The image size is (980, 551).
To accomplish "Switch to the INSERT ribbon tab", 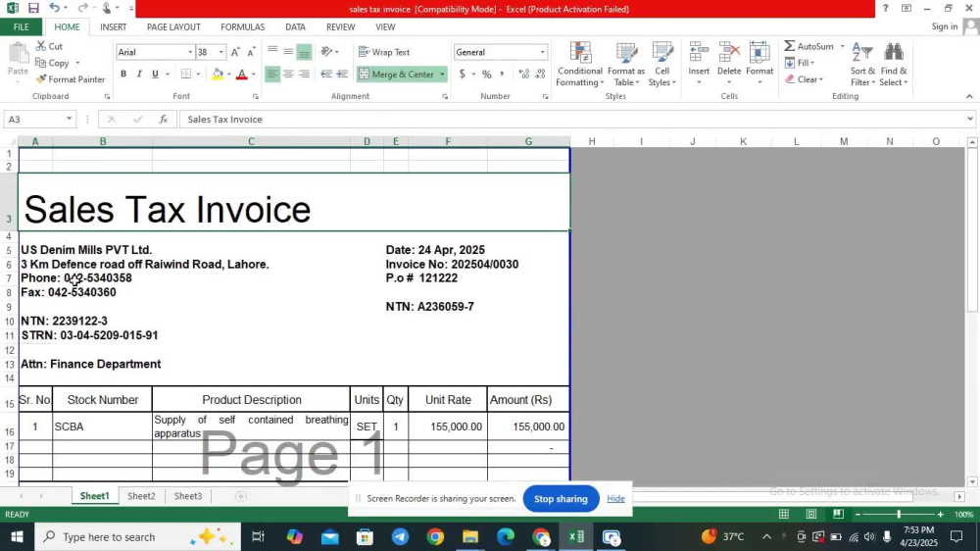I will click(x=113, y=26).
